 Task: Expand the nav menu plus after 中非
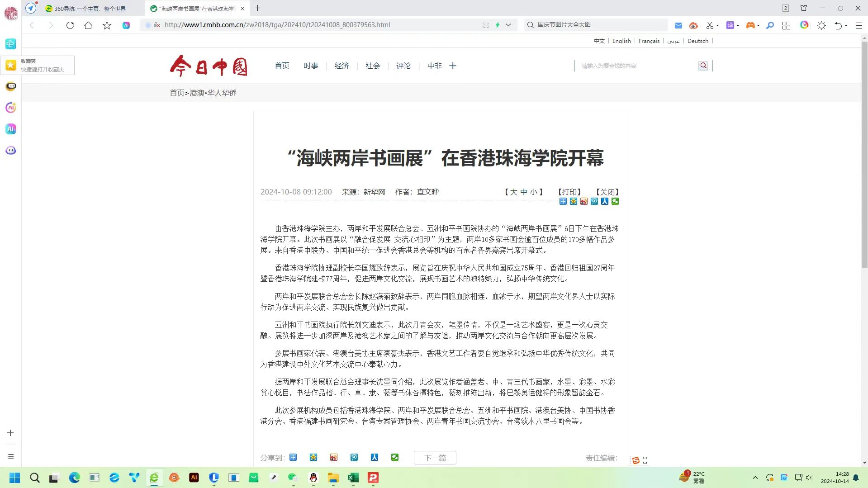453,66
